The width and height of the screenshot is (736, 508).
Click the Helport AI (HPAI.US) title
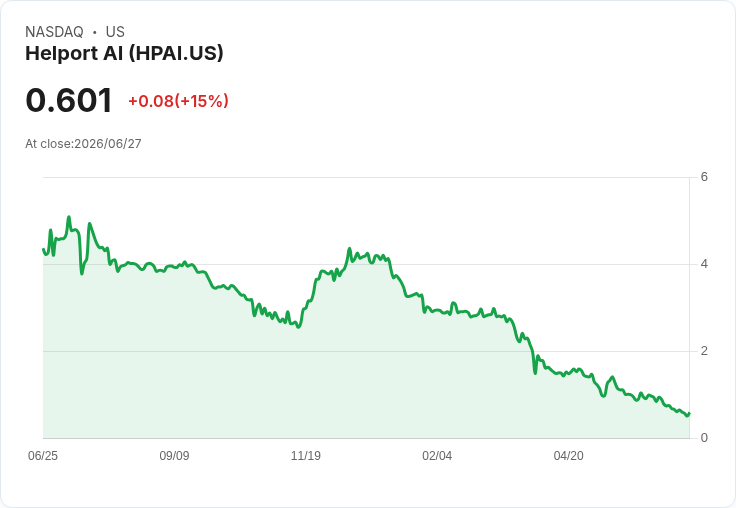(124, 54)
